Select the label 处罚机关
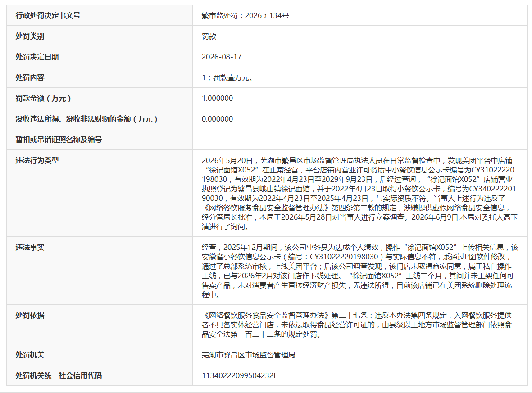 [x=30, y=355]
